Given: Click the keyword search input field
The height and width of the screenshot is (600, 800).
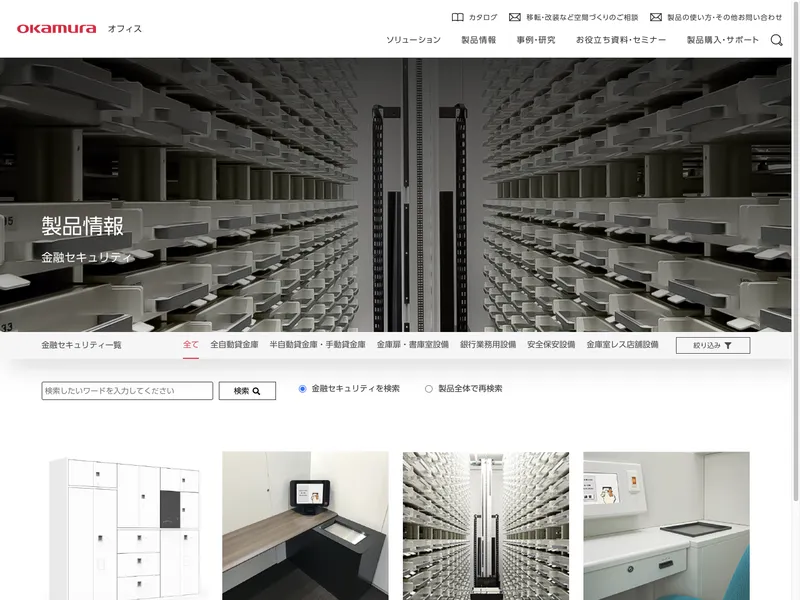Looking at the screenshot, I should 127,391.
